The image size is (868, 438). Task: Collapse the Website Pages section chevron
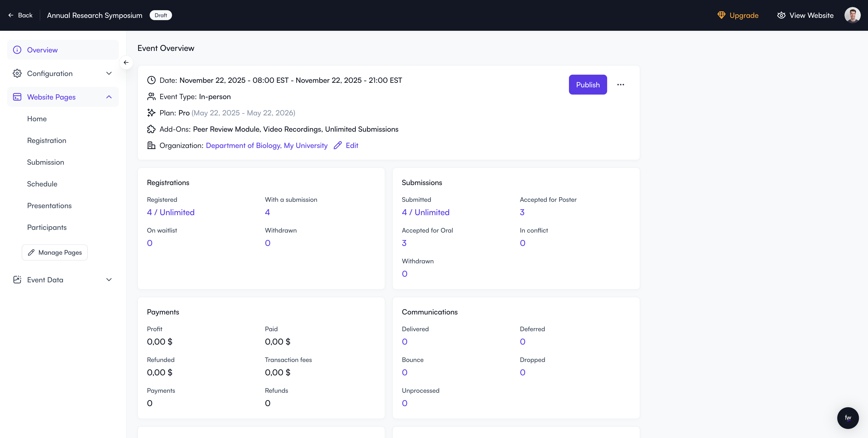coord(109,97)
